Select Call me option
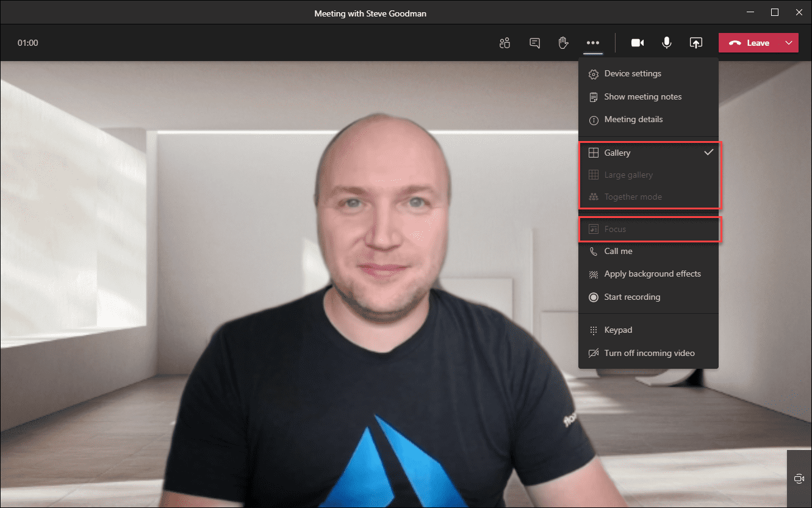This screenshot has width=812, height=508. tap(649, 252)
